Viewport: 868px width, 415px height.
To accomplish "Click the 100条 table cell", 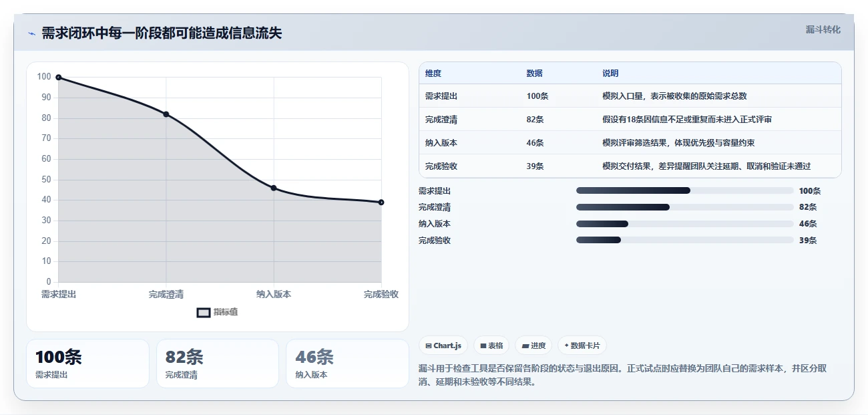I will click(537, 96).
